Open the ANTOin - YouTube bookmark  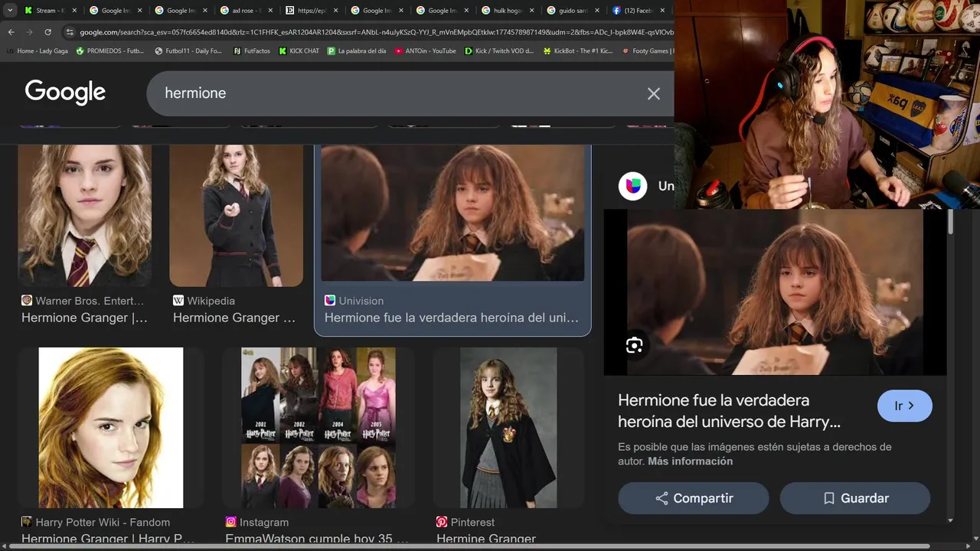click(x=425, y=51)
